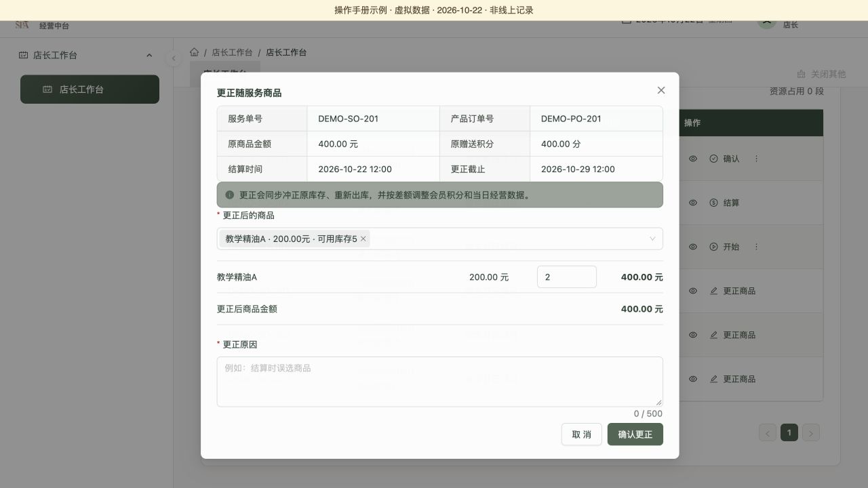The image size is (868, 488).
Task: Click 关闭其他 to close other tabs
Action: (821, 74)
